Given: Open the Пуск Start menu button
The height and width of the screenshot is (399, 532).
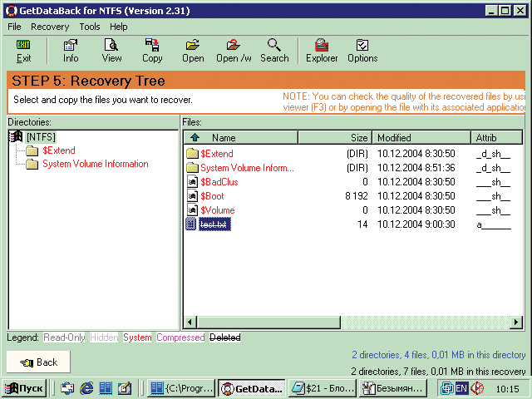Looking at the screenshot, I should click(25, 388).
